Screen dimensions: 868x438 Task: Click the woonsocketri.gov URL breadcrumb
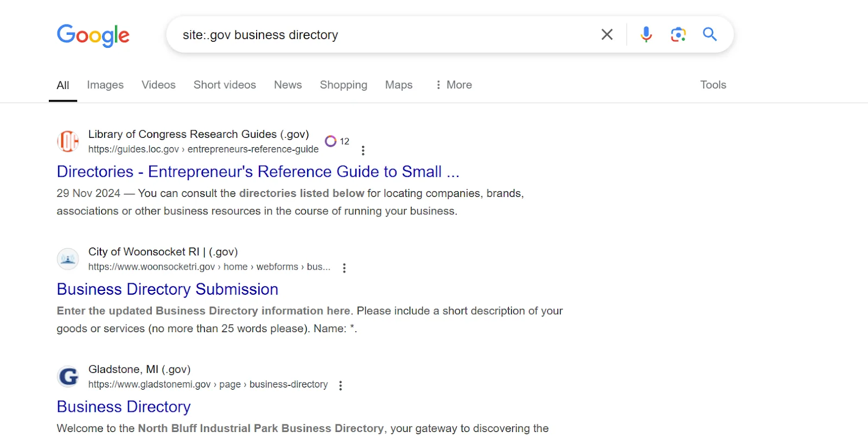click(209, 267)
